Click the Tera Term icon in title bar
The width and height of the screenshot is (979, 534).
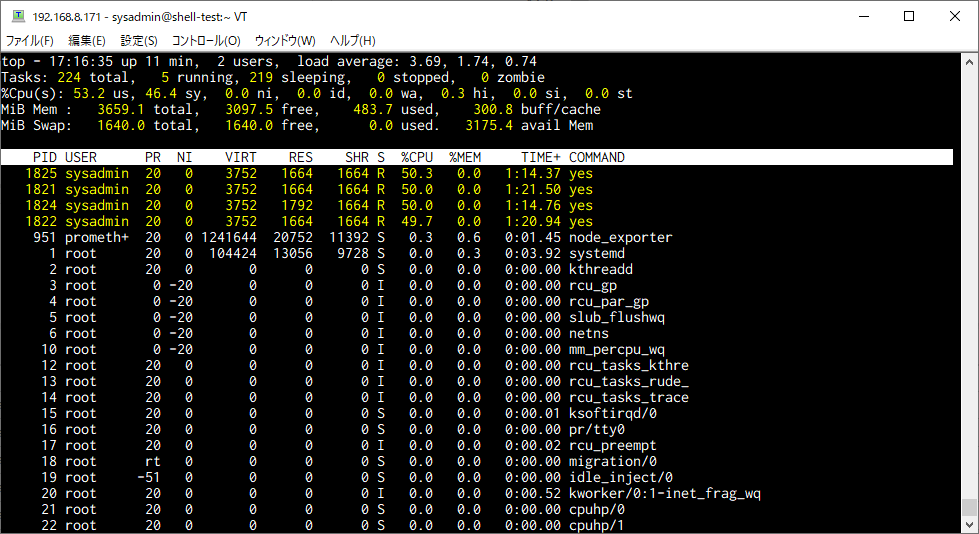[x=18, y=16]
